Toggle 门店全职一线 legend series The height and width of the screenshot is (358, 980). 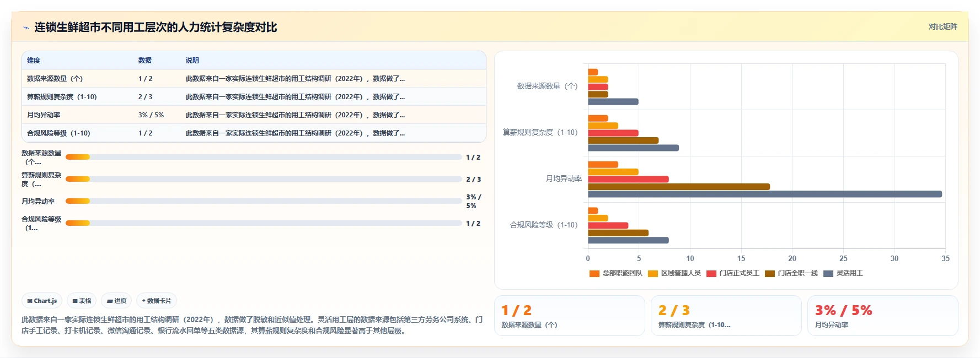[x=791, y=274]
